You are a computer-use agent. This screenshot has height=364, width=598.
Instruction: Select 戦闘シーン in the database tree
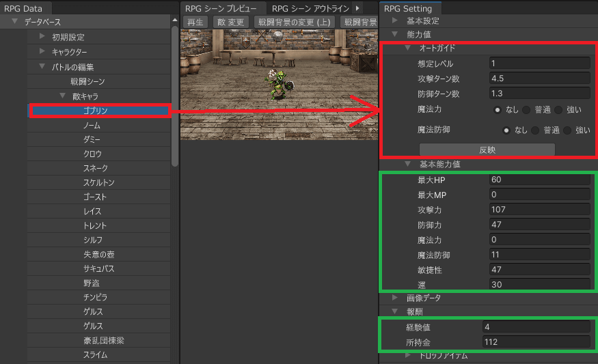[x=87, y=82]
